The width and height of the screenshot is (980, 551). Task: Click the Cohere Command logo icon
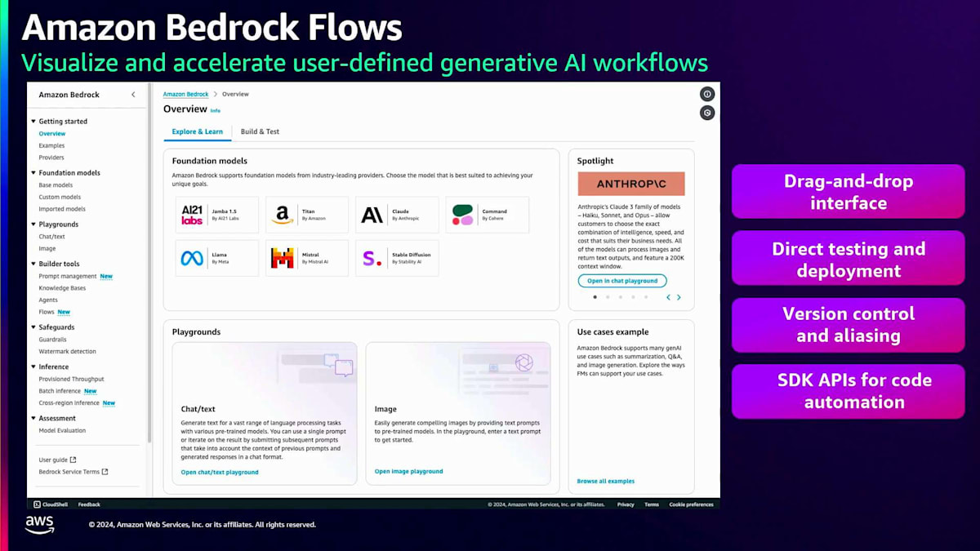[462, 215]
